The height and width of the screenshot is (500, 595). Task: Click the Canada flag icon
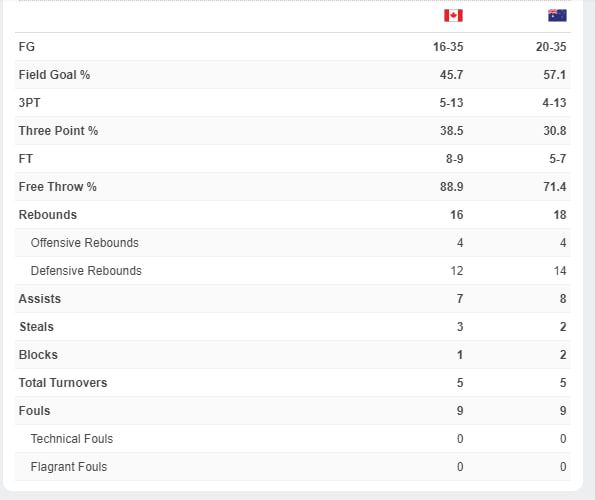point(453,16)
